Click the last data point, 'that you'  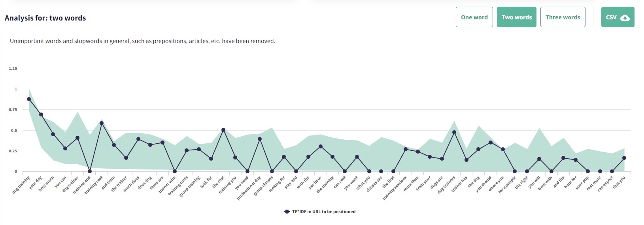pos(624,158)
